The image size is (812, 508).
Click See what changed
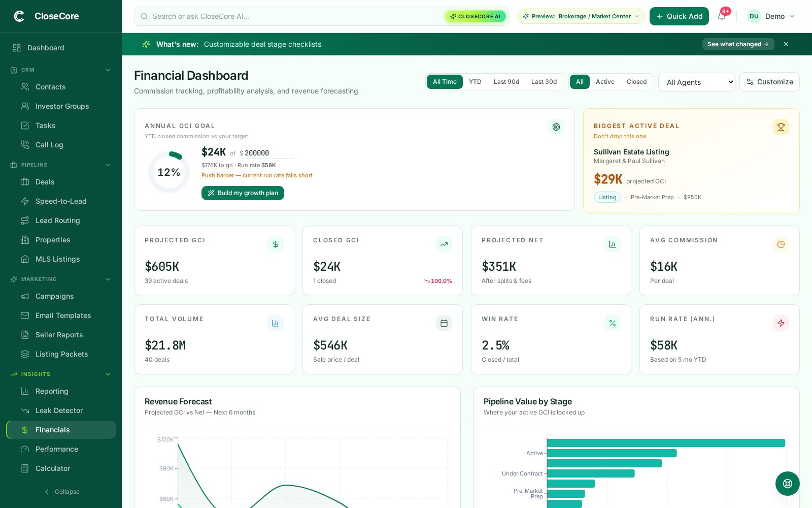click(x=738, y=44)
